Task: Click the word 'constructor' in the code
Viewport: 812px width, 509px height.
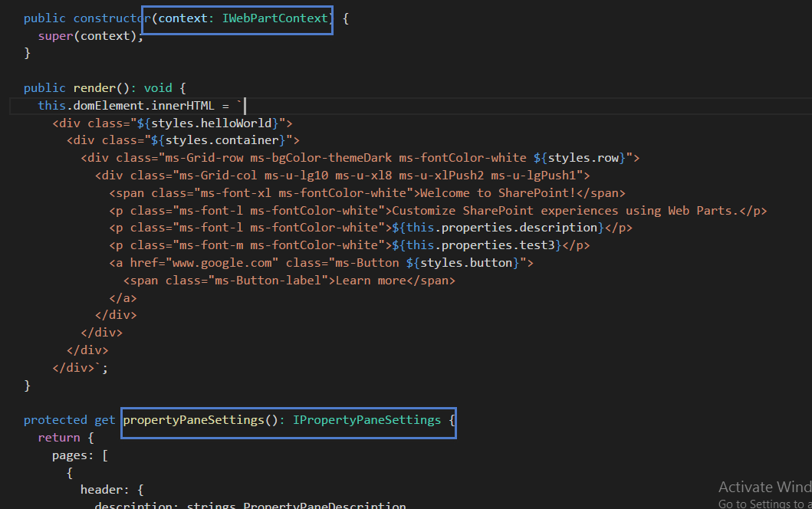Action: tap(112, 18)
